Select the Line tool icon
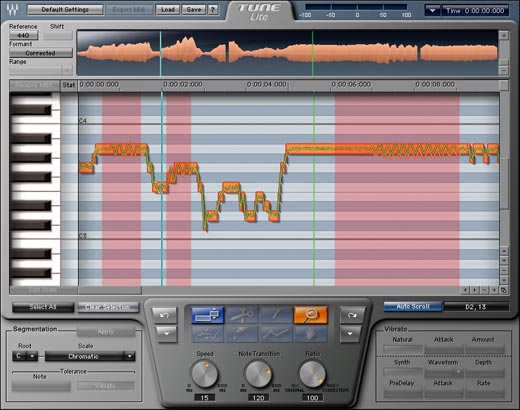The image size is (520, 410). pyautogui.click(x=276, y=334)
